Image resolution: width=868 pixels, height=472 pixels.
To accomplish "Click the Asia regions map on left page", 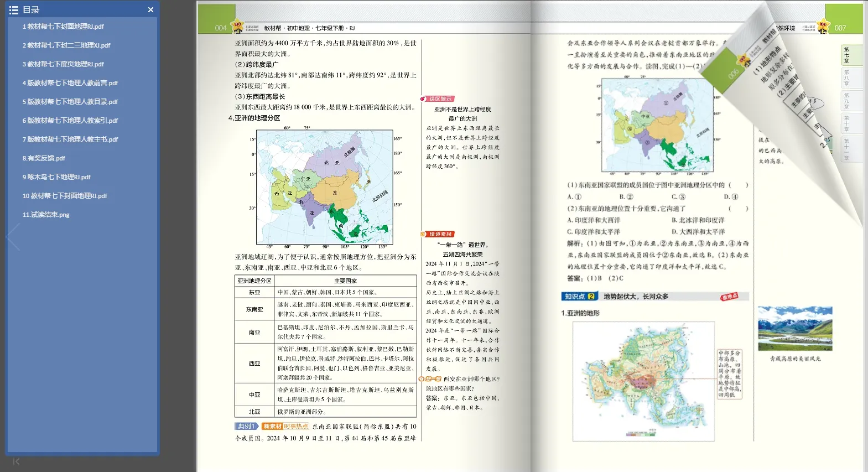I will [324, 187].
